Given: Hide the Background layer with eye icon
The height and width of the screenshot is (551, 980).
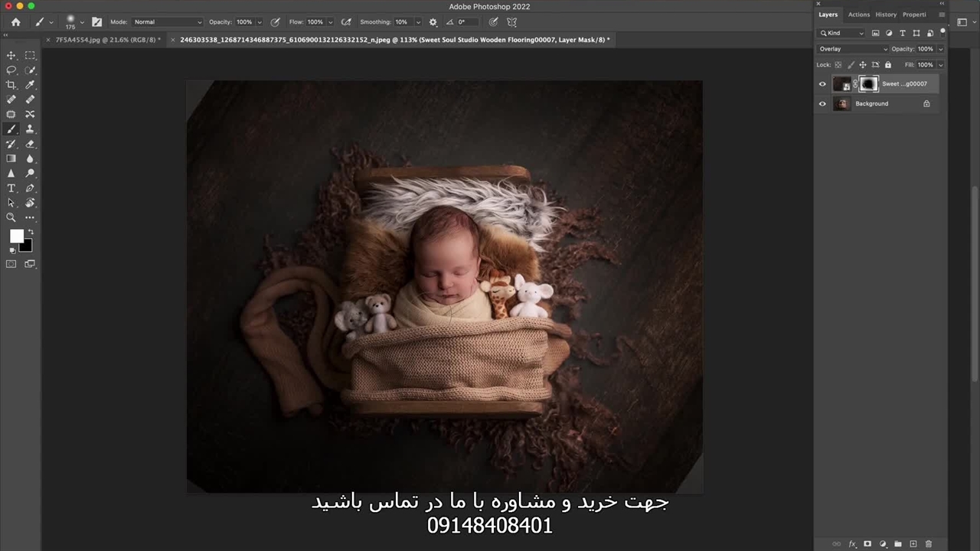Looking at the screenshot, I should click(x=822, y=104).
